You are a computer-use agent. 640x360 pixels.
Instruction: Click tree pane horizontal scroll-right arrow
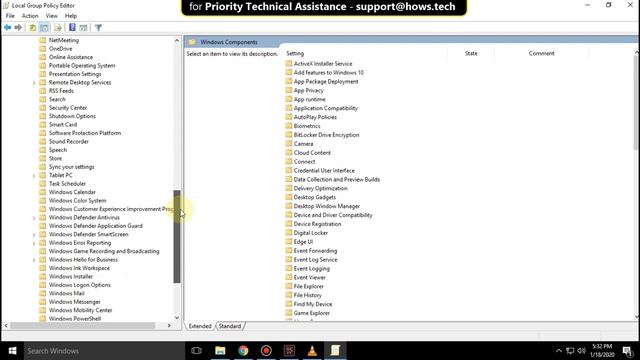[169, 325]
